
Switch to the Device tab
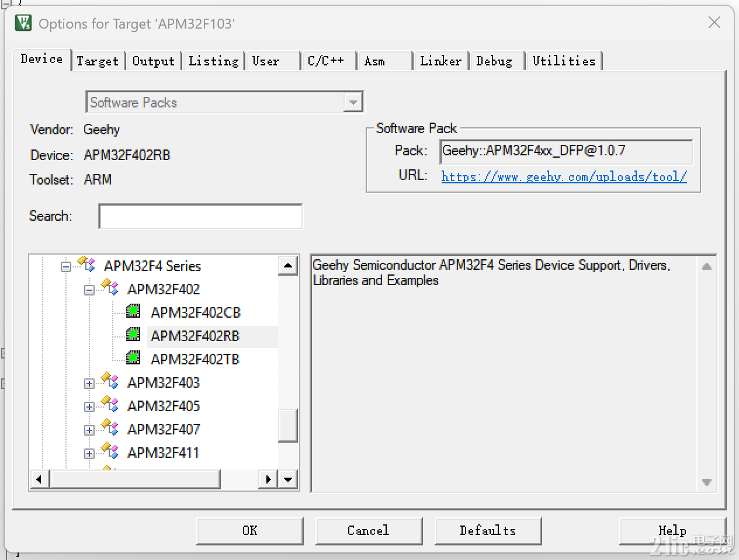[41, 59]
